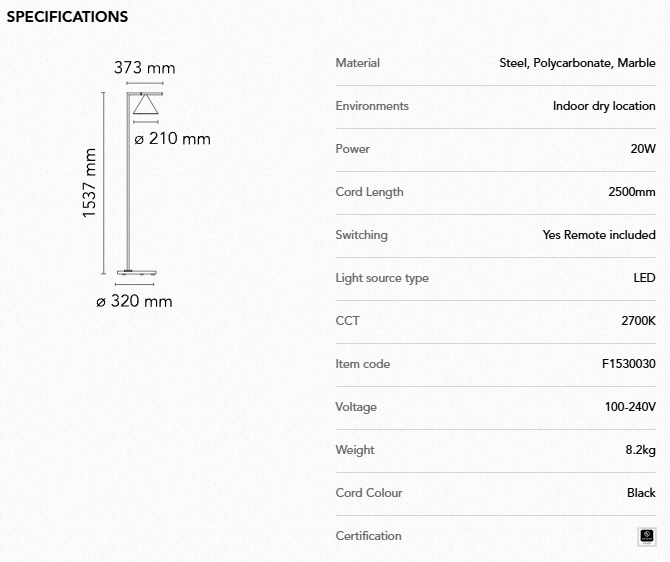Click the SPECIFICATIONS heading
Screen dimensions: 670x562
pyautogui.click(x=67, y=17)
